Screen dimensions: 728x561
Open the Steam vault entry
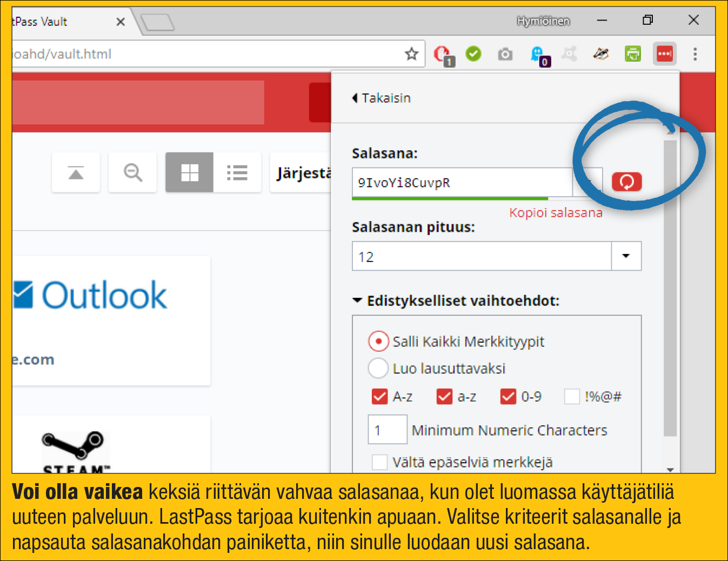click(x=111, y=444)
